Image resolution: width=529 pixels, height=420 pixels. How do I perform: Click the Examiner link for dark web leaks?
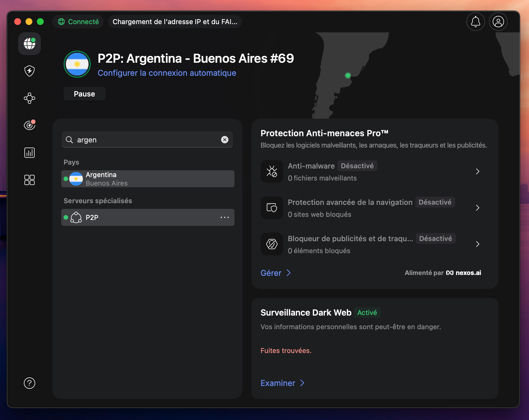278,383
